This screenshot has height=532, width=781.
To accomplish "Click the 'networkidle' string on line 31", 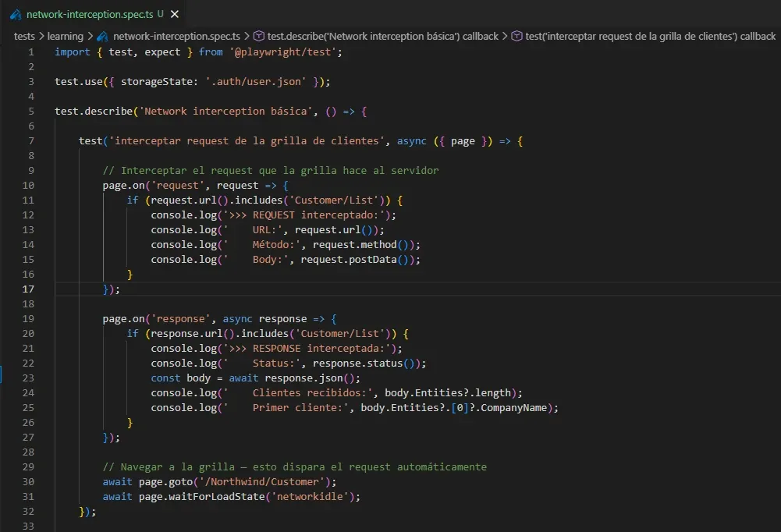I will pyautogui.click(x=310, y=497).
